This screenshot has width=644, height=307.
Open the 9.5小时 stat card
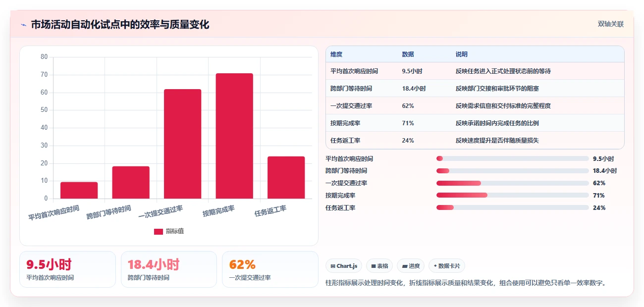[67, 269]
